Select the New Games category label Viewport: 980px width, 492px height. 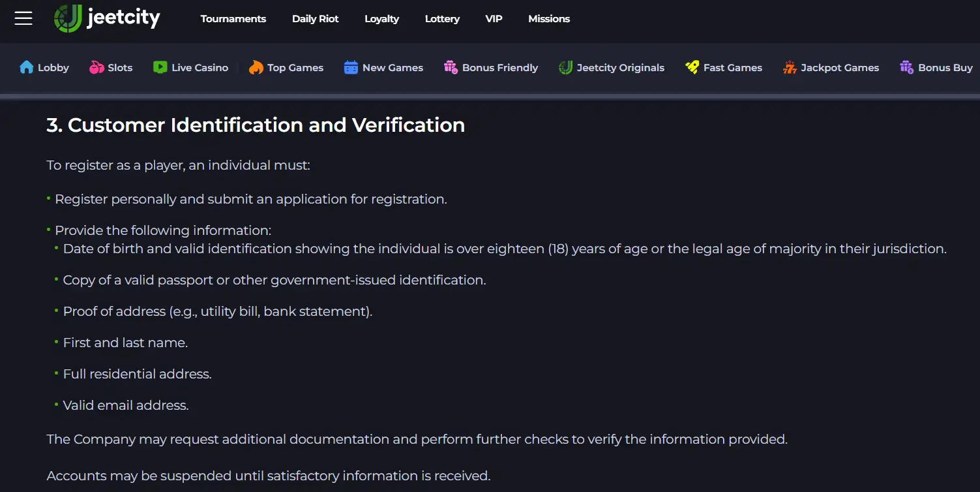click(393, 68)
